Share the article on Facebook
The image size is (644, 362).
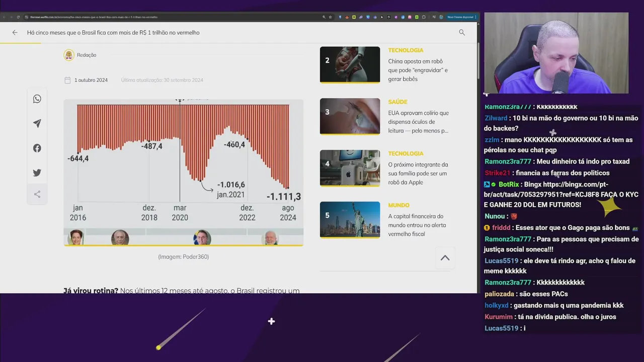coord(37,148)
